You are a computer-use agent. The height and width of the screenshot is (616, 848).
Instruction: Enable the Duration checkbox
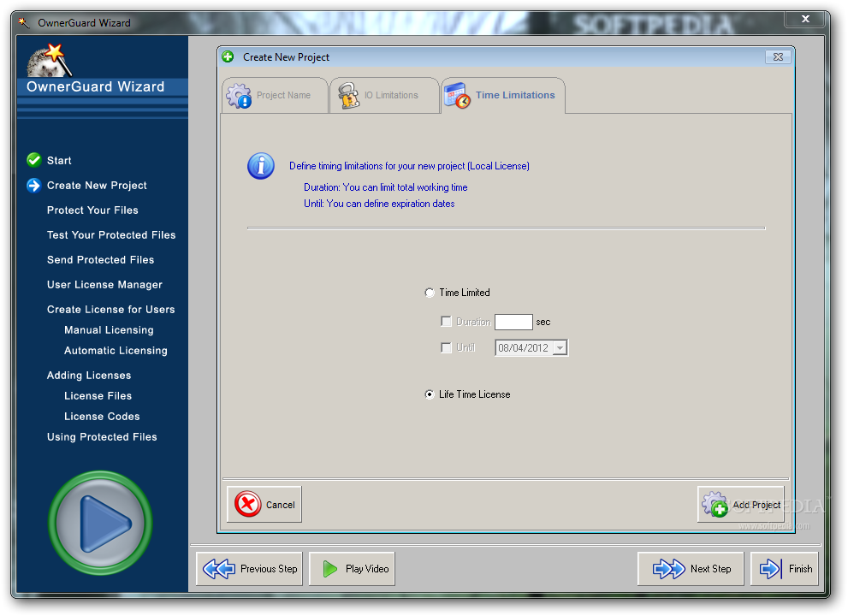click(x=446, y=322)
